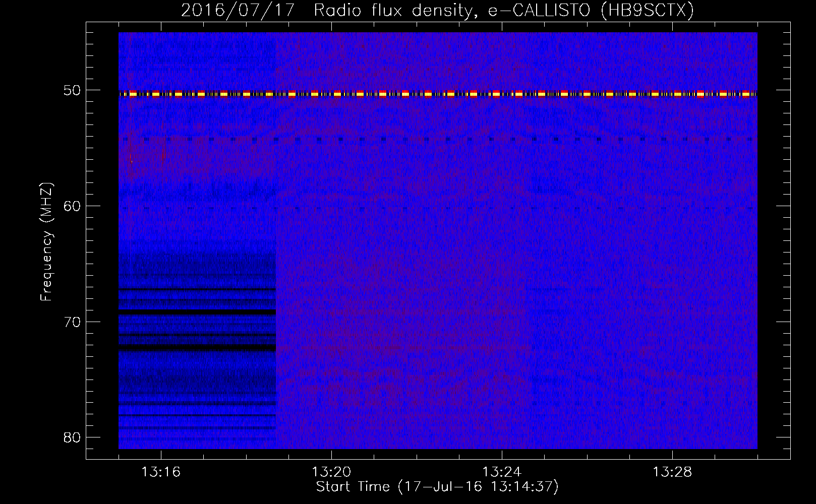Click the 13:24 time tick label

tap(502, 472)
